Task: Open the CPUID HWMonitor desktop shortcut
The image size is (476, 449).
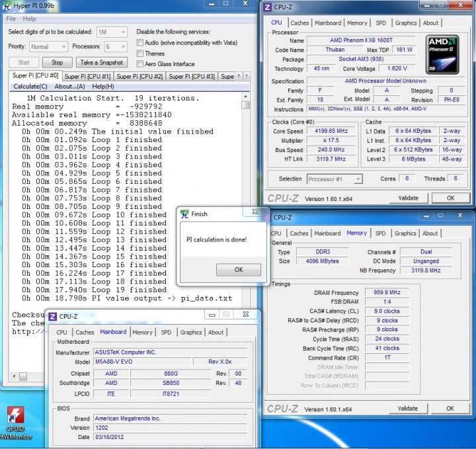Action: (15, 423)
